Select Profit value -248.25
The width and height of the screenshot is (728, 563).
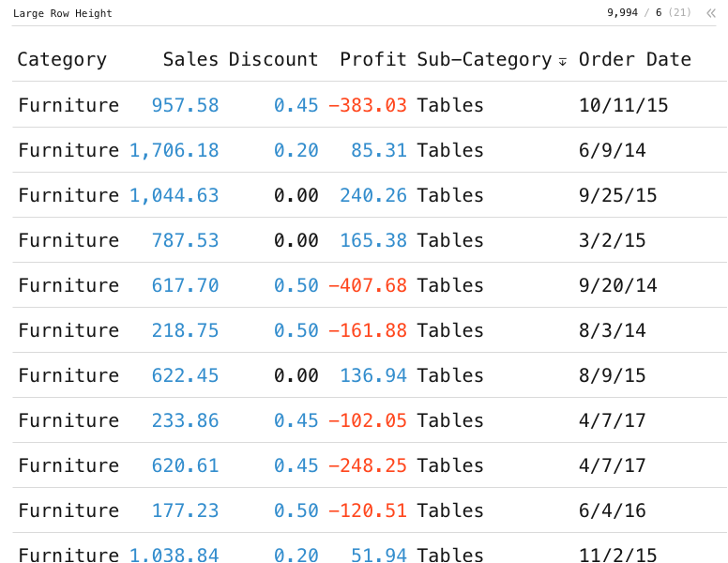(x=368, y=465)
